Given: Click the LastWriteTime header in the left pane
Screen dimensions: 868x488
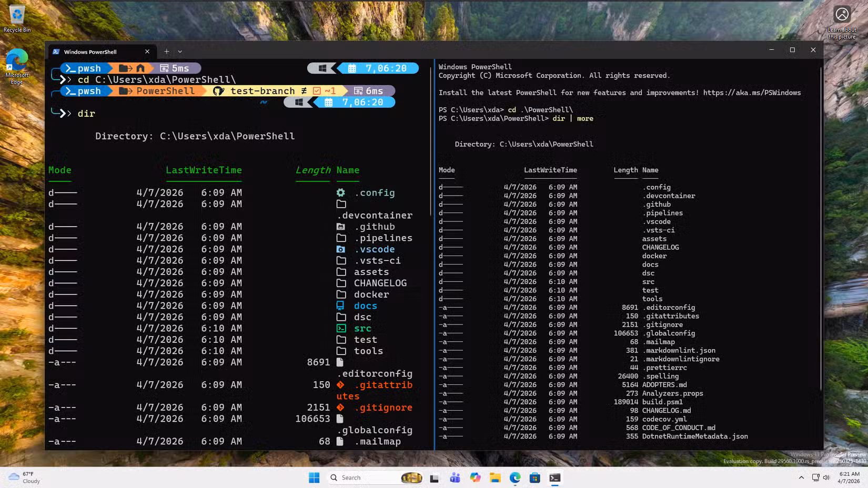Looking at the screenshot, I should (204, 170).
